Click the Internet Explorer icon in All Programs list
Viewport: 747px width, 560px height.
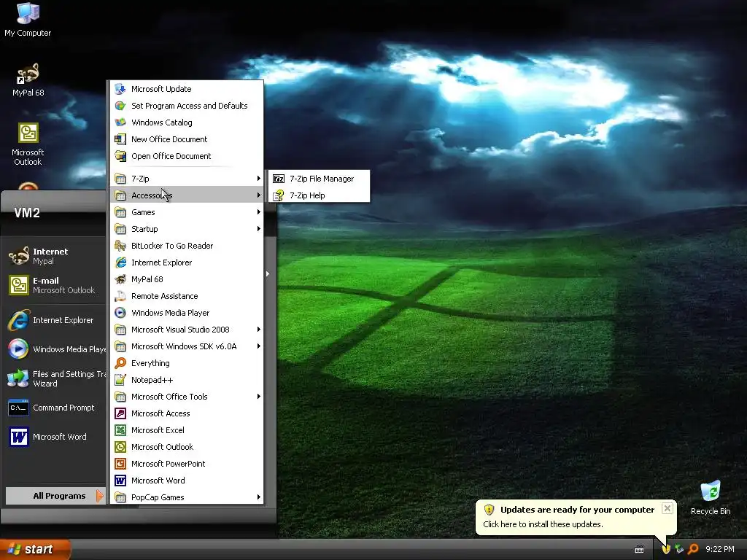[120, 262]
